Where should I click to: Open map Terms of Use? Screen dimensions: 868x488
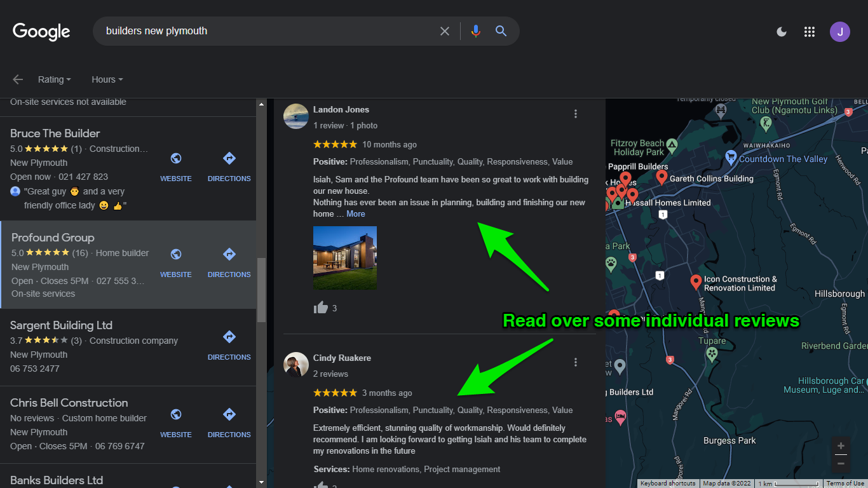click(x=845, y=484)
